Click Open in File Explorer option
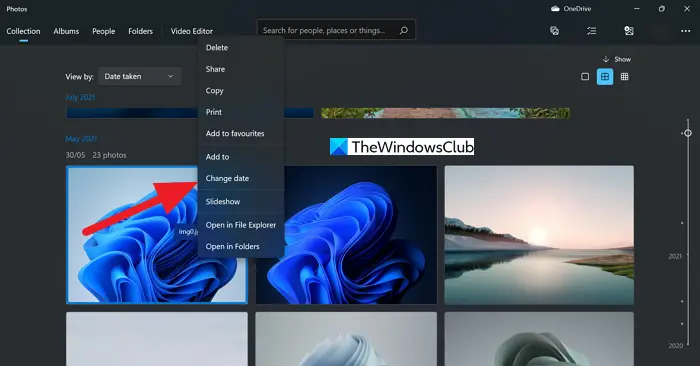The height and width of the screenshot is (366, 700). pyautogui.click(x=241, y=225)
